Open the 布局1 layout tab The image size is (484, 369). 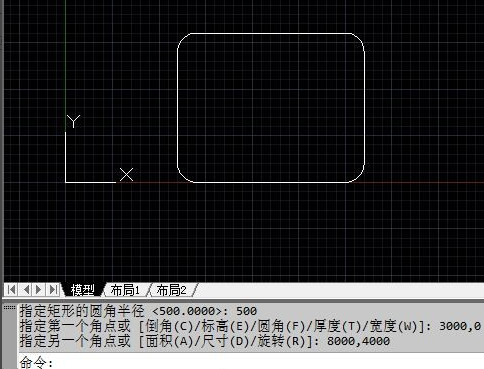[125, 290]
